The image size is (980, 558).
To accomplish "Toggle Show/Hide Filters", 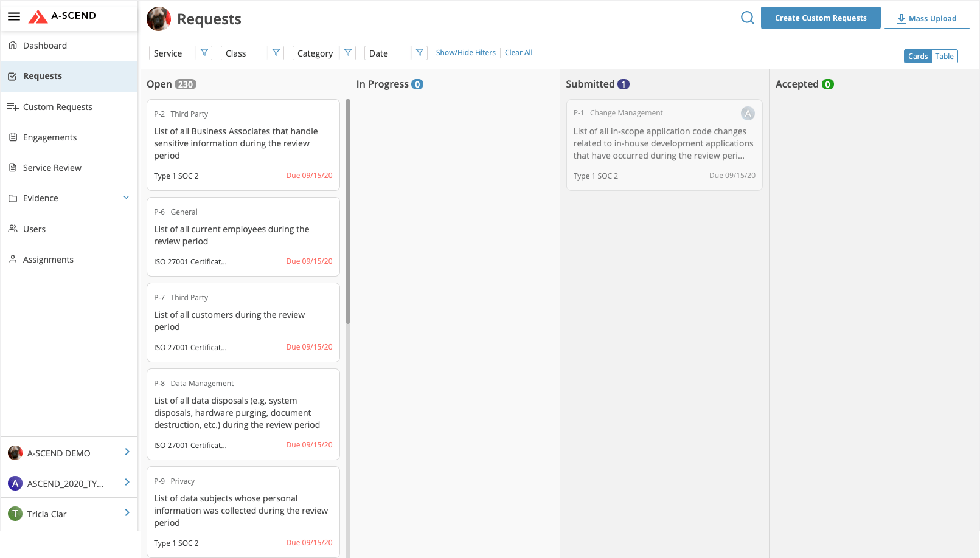I will tap(465, 53).
